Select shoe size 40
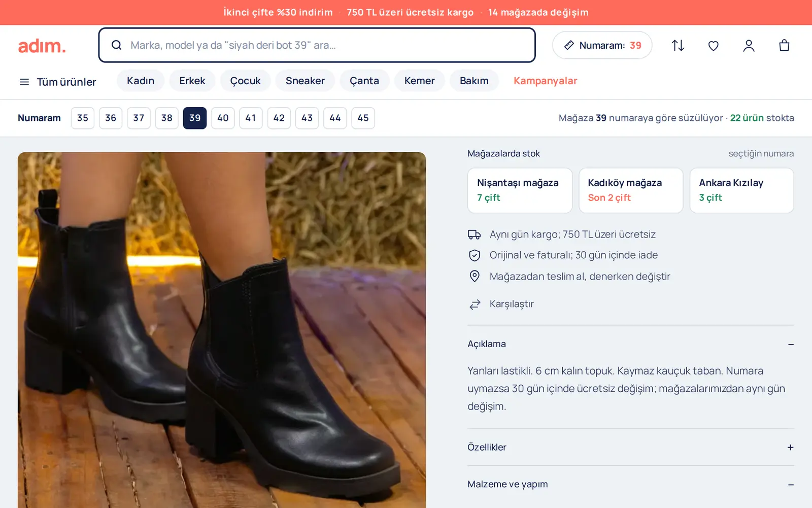The image size is (812, 508). 223,118
